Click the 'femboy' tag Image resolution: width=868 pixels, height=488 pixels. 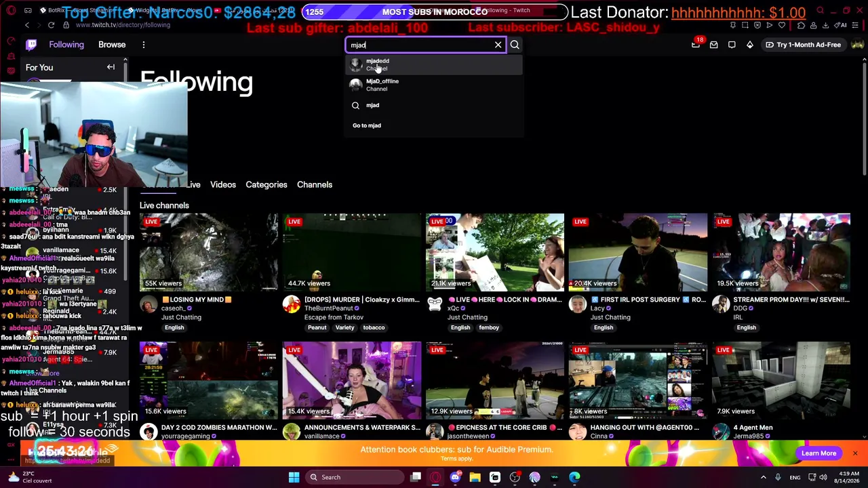point(489,328)
